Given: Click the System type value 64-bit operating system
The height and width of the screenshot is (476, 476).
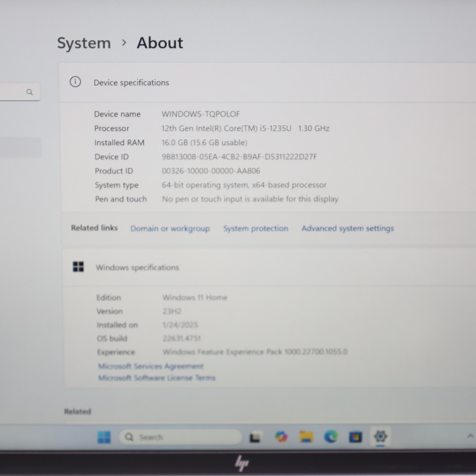Looking at the screenshot, I should [x=244, y=185].
